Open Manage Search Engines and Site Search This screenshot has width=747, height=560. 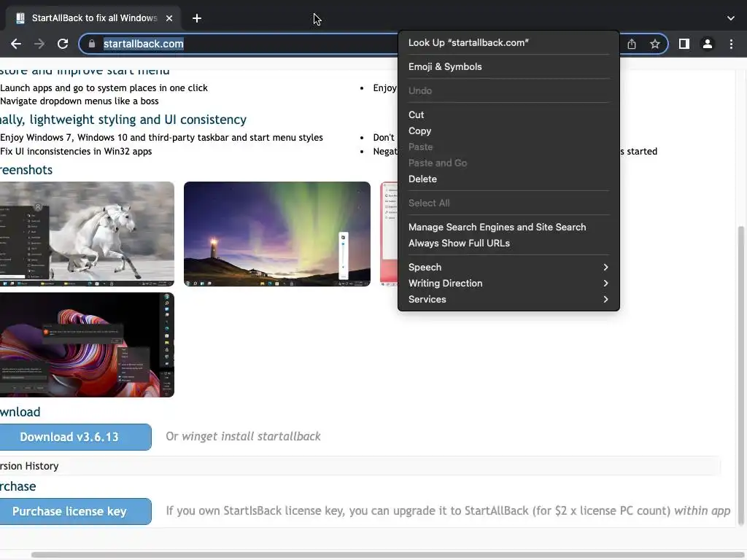(508, 227)
